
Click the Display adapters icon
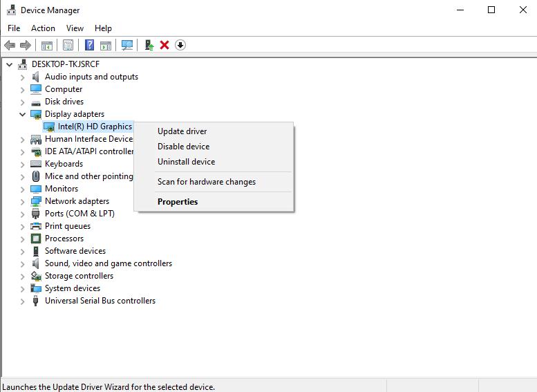[36, 114]
